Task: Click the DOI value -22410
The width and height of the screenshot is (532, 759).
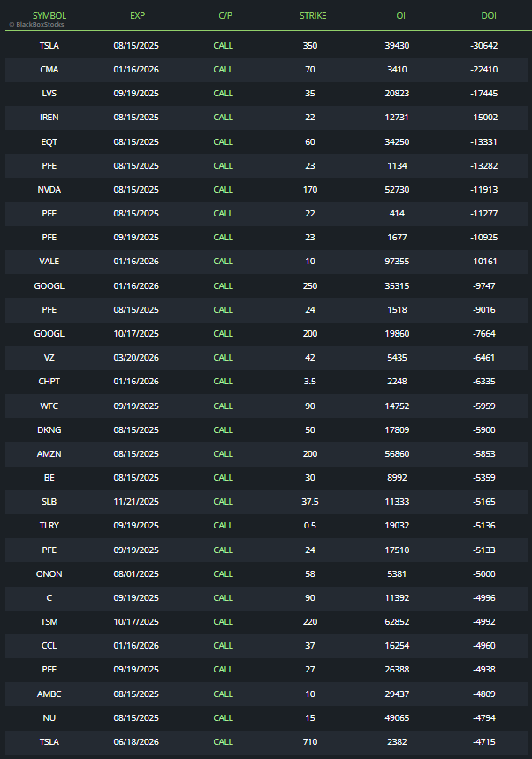Action: click(x=484, y=69)
